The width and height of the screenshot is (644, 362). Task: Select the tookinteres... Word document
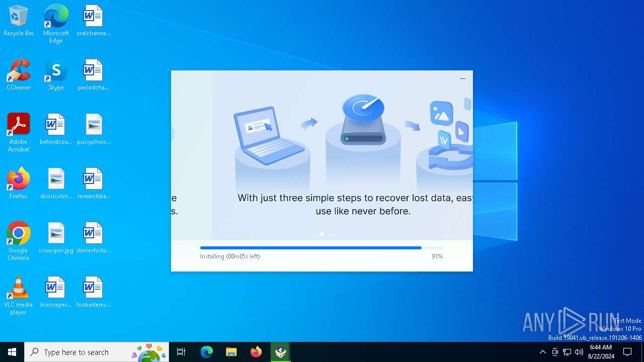click(x=93, y=293)
